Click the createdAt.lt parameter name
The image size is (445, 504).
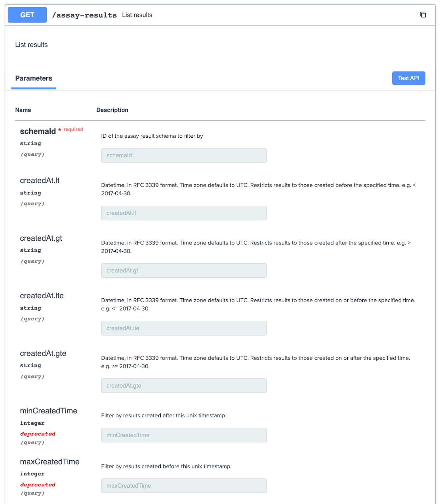40,180
